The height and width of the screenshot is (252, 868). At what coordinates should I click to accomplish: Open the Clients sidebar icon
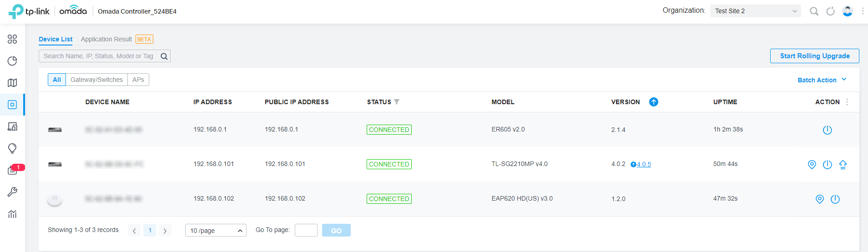(x=12, y=126)
